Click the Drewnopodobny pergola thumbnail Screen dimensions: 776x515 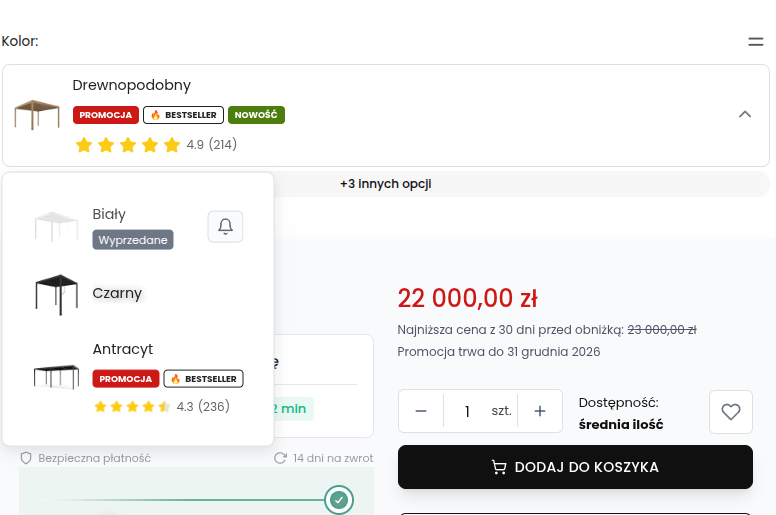(37, 115)
